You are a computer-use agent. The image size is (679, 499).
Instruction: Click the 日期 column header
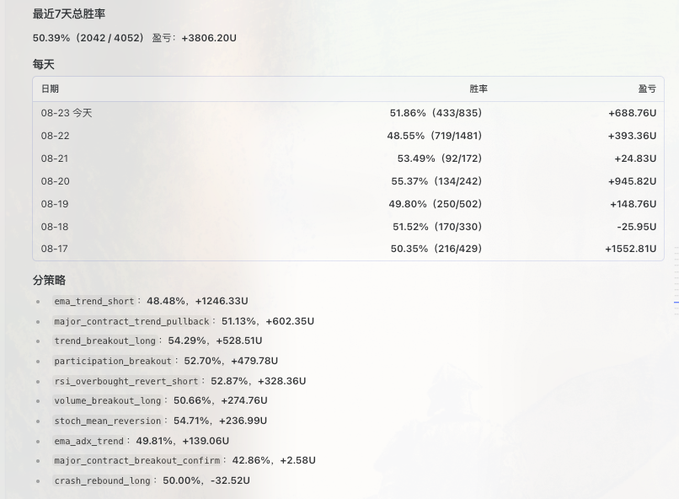[x=50, y=89]
